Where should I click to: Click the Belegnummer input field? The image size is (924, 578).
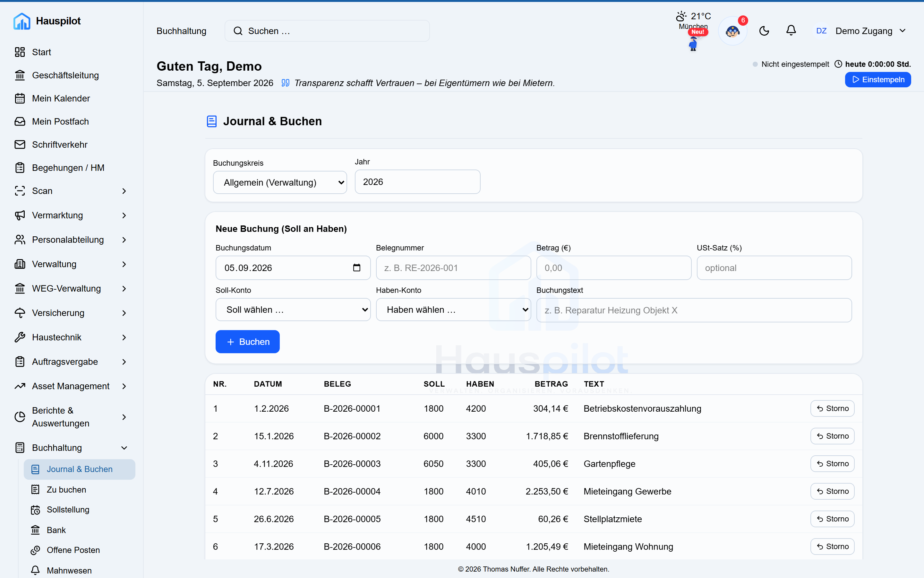coord(453,268)
